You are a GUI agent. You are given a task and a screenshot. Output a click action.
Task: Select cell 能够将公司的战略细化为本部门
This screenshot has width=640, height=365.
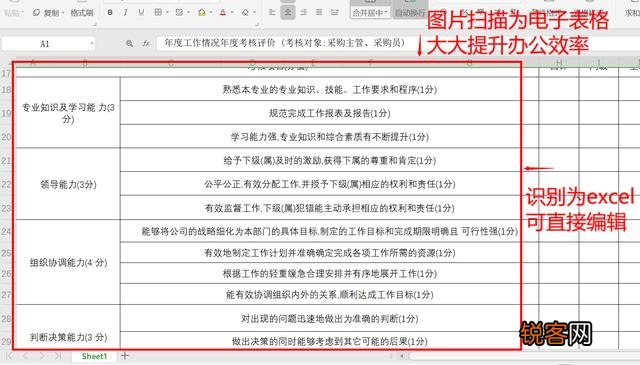coord(320,231)
